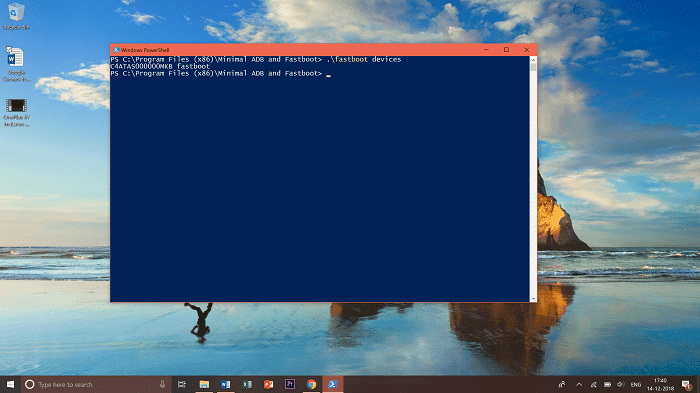Open the Recycle Bin desktop icon

coord(16,17)
